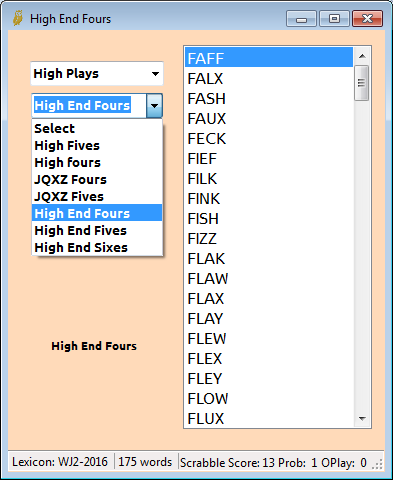The image size is (393, 480).
Task: Select the word FLAY
Action: [269, 319]
